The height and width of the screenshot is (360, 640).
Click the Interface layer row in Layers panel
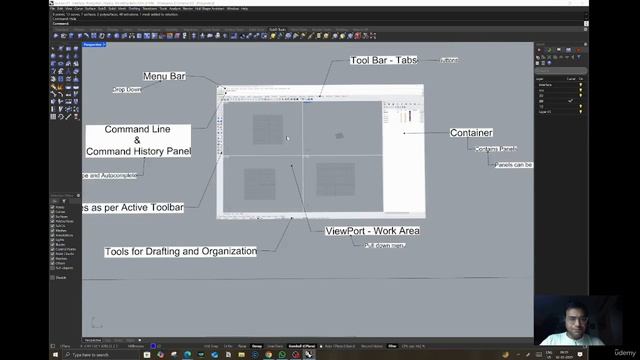560,85
